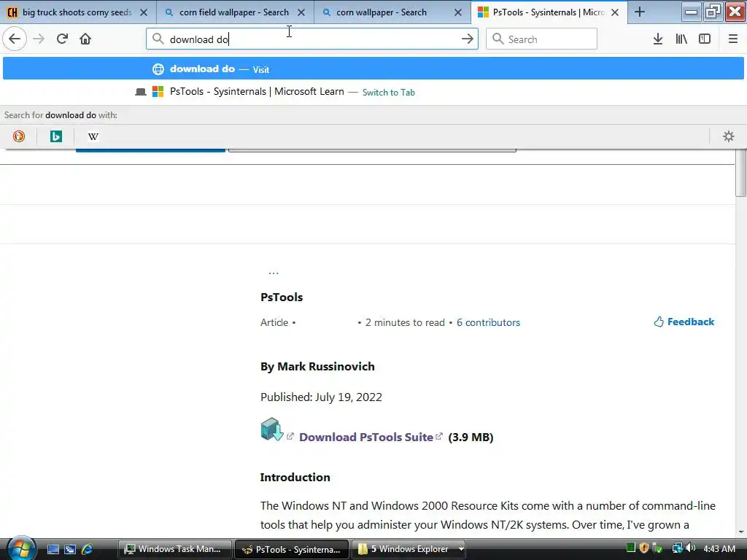Click the 'Published: July 19, 2022' text
This screenshot has height=560, width=747.
(321, 397)
